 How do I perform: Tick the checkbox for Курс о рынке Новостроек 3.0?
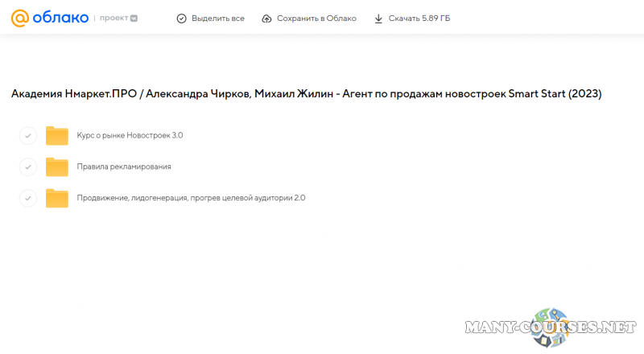pos(28,136)
